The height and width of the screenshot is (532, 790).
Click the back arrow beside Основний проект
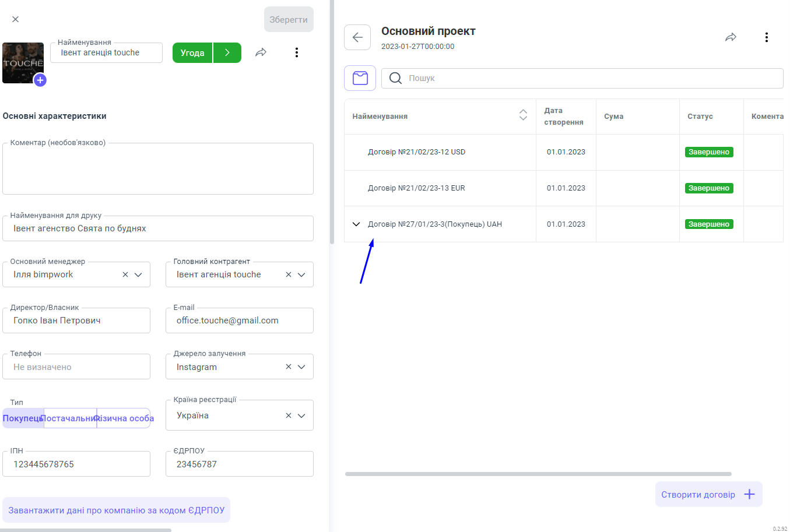coord(357,37)
